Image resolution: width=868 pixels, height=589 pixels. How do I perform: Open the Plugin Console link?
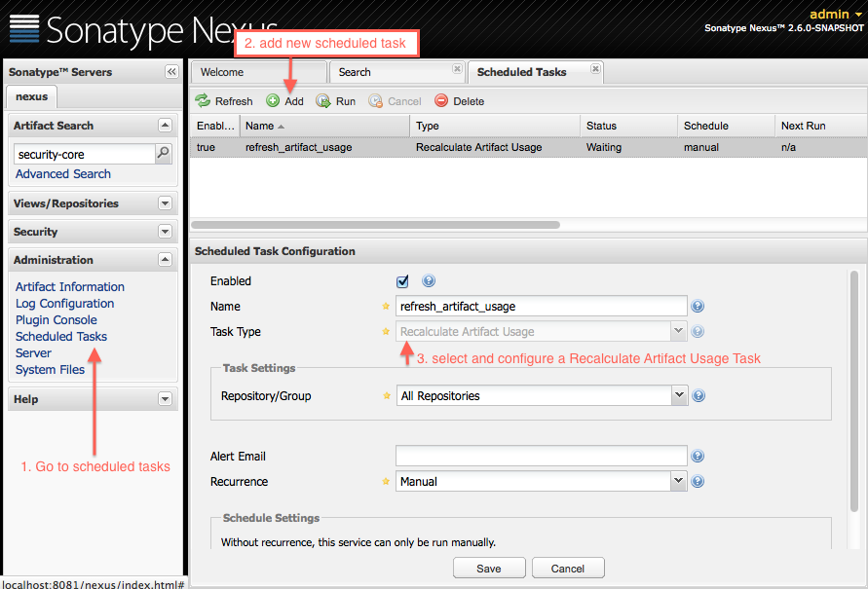tap(56, 319)
